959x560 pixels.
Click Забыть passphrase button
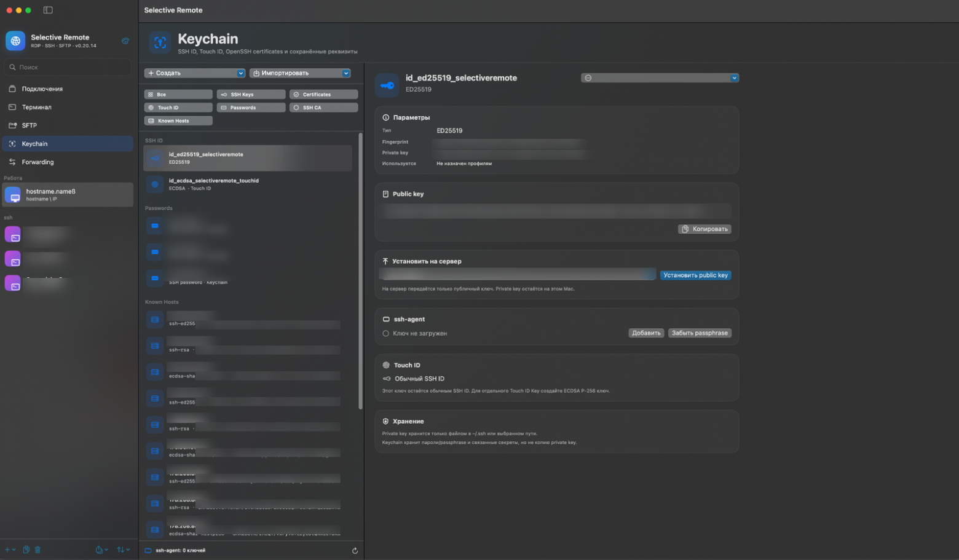coord(700,333)
